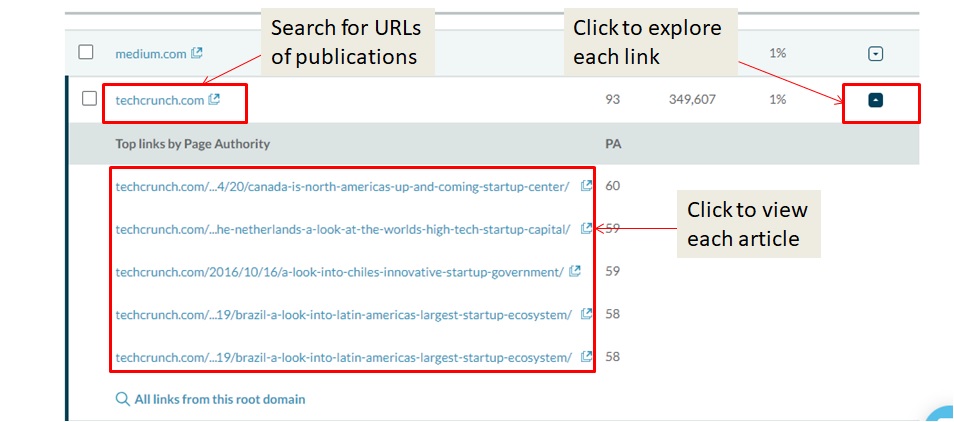The image size is (954, 422).
Task: Click external icon of the first Brazil link
Action: click(587, 314)
